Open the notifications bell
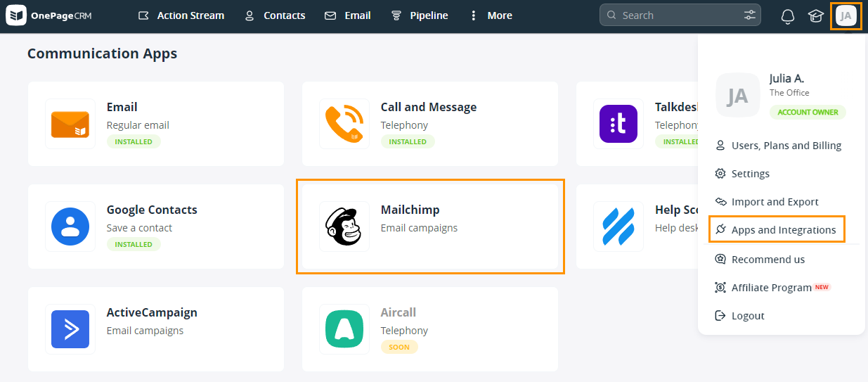 click(x=788, y=16)
